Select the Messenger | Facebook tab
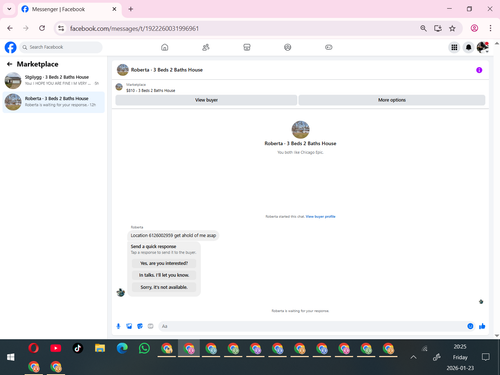This screenshot has width=500, height=375. point(69,9)
